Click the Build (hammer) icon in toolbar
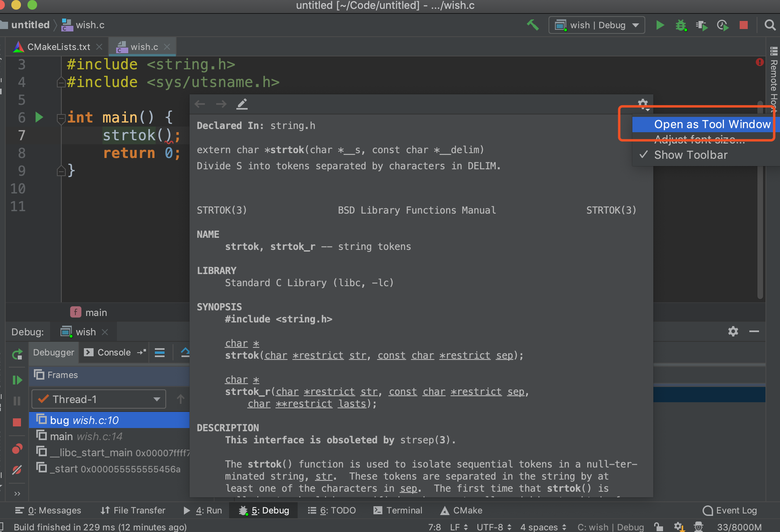This screenshot has width=780, height=532. click(530, 25)
